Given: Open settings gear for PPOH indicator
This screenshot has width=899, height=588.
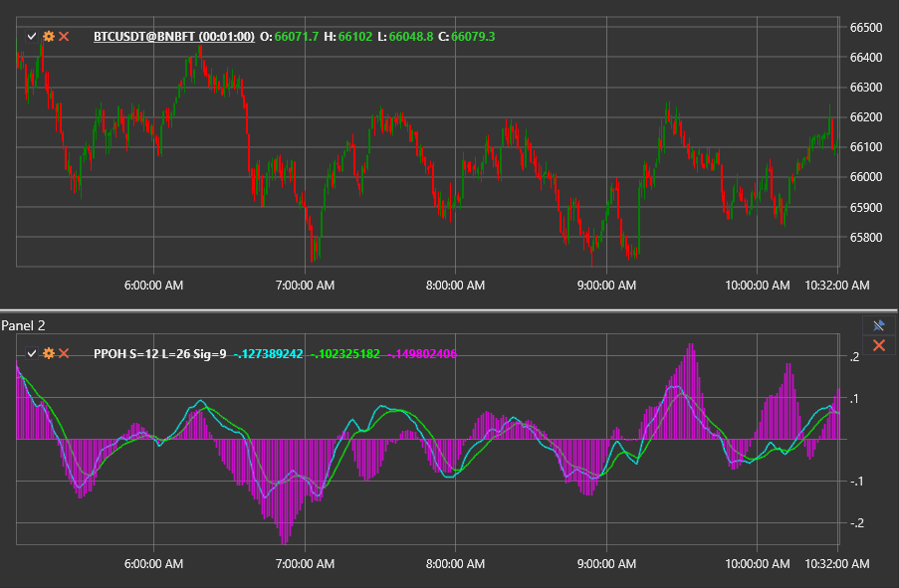Looking at the screenshot, I should pyautogui.click(x=49, y=353).
